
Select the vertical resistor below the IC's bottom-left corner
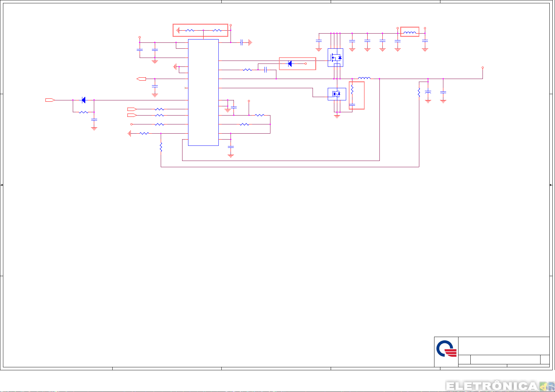(161, 147)
